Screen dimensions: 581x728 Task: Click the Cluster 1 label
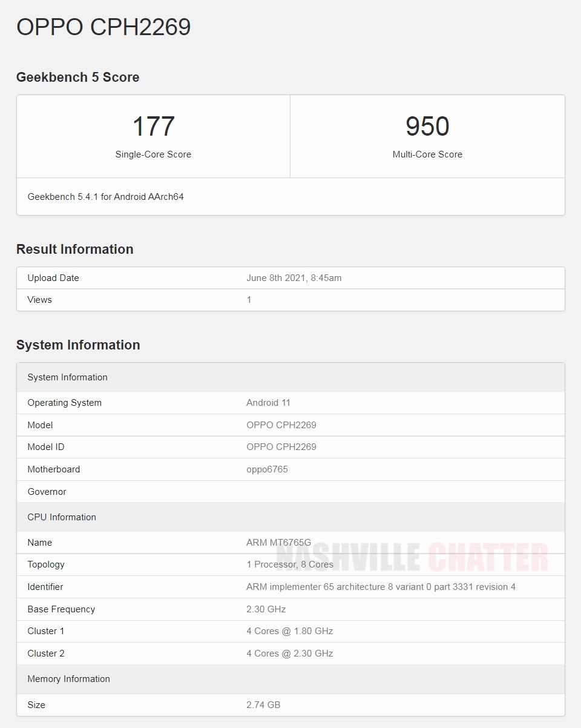coord(46,631)
